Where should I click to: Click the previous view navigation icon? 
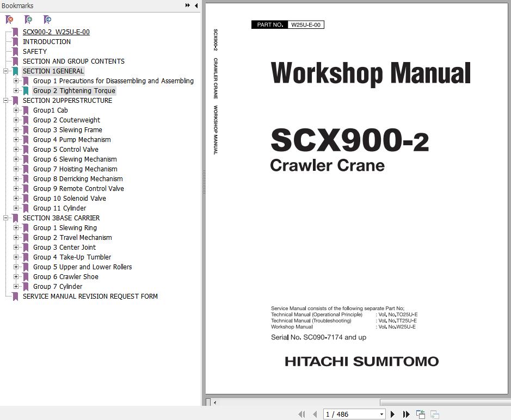[421, 414]
